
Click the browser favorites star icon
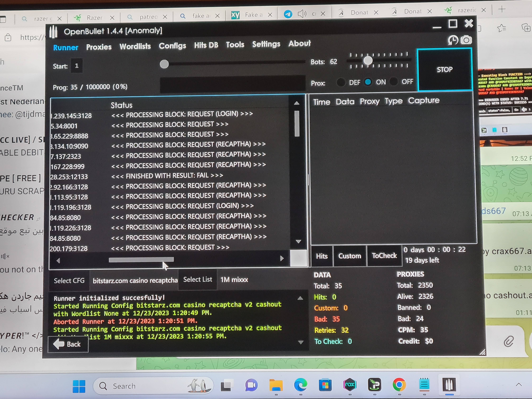tap(502, 28)
